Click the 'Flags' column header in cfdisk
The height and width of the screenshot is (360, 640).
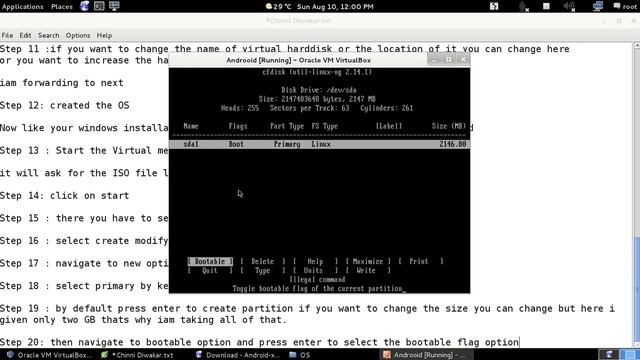coord(238,126)
